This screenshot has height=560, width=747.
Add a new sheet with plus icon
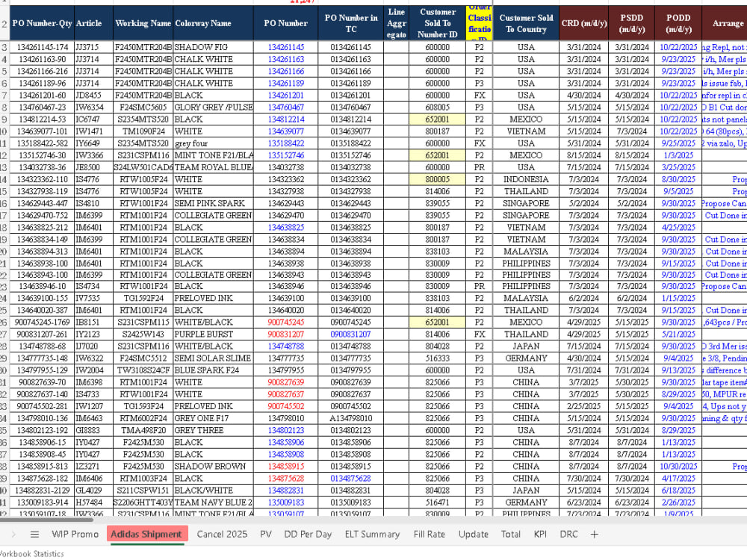594,535
